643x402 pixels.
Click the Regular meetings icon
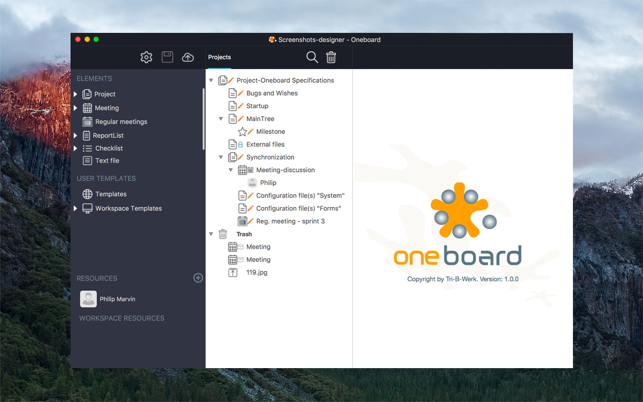[x=87, y=121]
